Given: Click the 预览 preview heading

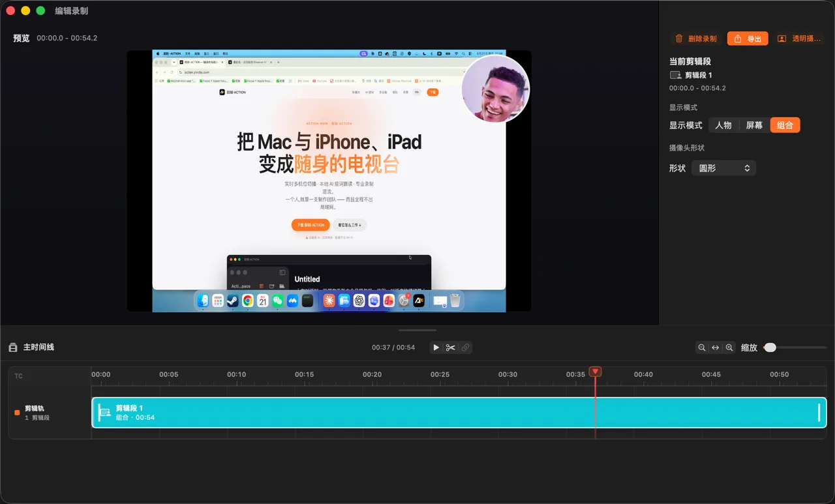Looking at the screenshot, I should 22,38.
